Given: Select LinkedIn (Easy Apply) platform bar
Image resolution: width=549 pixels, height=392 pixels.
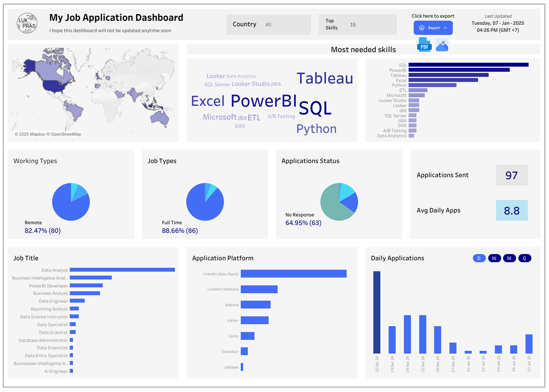Looking at the screenshot, I should (x=294, y=274).
